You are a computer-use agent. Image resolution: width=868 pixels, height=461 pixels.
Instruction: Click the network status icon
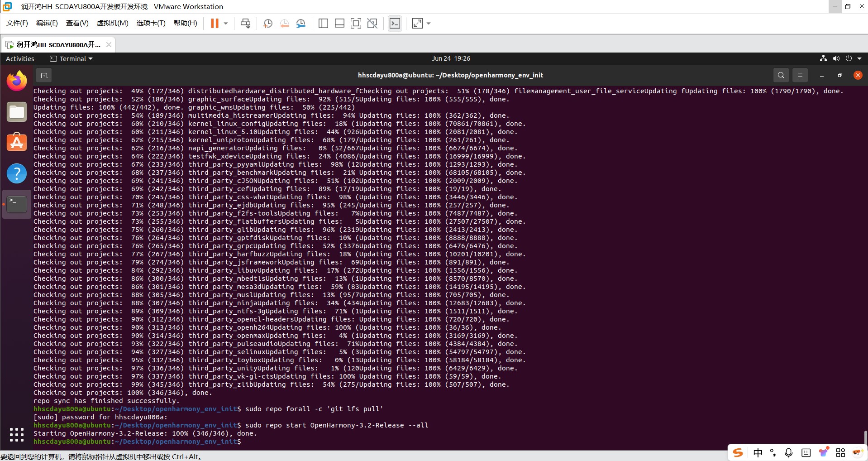click(823, 58)
